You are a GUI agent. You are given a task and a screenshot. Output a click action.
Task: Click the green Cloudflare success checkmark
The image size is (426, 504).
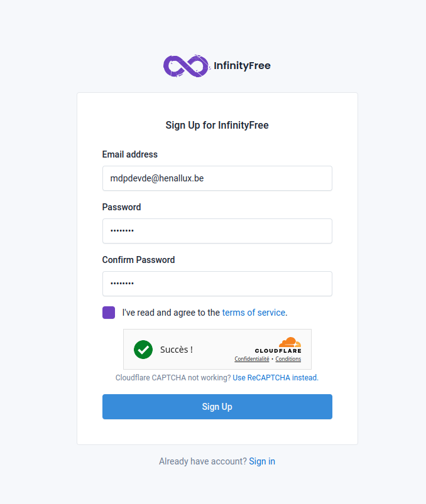coord(143,350)
